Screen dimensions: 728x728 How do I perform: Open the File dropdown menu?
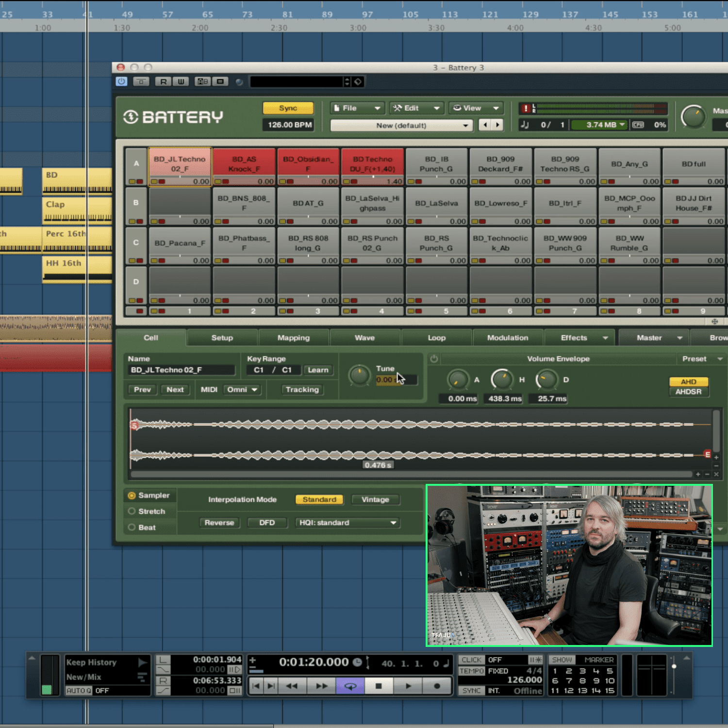click(x=357, y=108)
